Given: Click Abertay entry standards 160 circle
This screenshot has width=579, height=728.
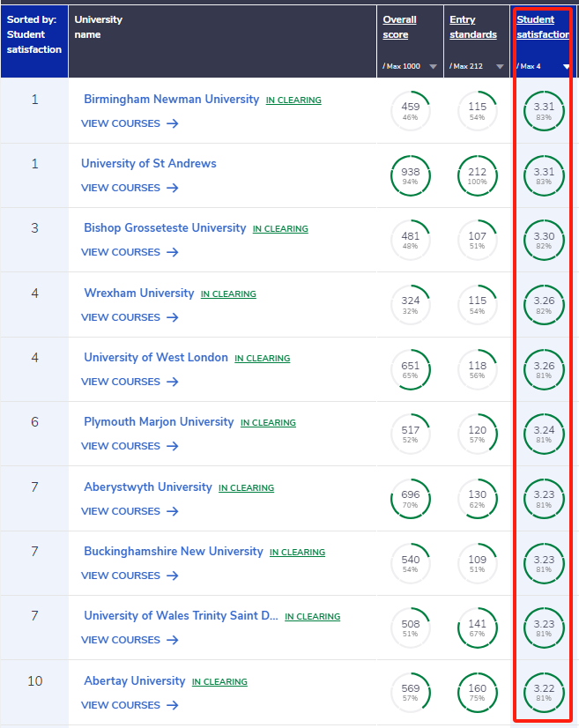Looking at the screenshot, I should [x=478, y=692].
